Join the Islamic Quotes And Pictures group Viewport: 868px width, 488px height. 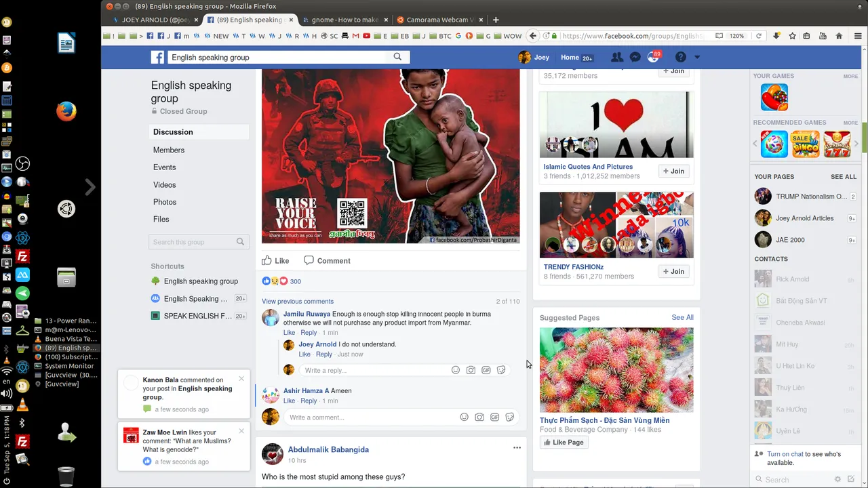(x=673, y=171)
